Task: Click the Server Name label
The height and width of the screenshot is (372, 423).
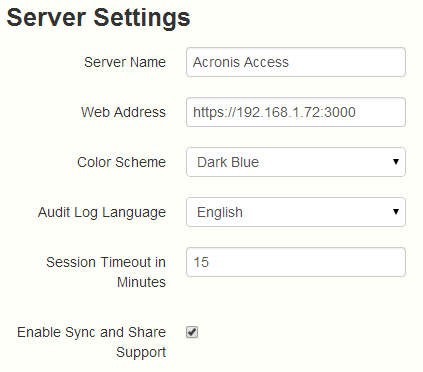Action: click(x=125, y=62)
